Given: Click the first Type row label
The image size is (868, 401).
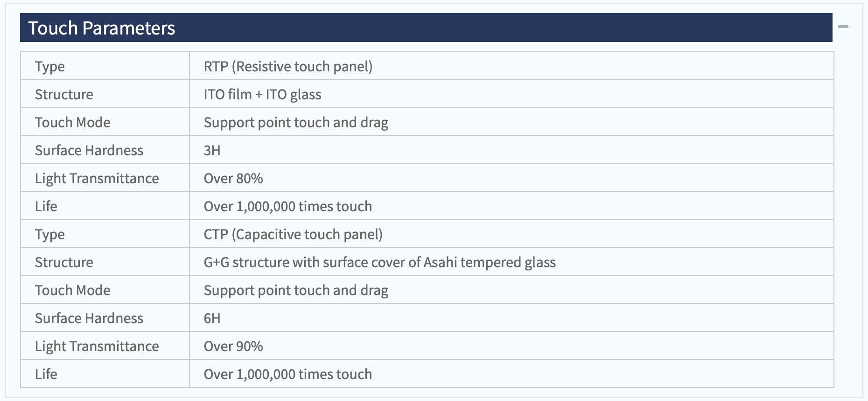Looking at the screenshot, I should [x=50, y=66].
